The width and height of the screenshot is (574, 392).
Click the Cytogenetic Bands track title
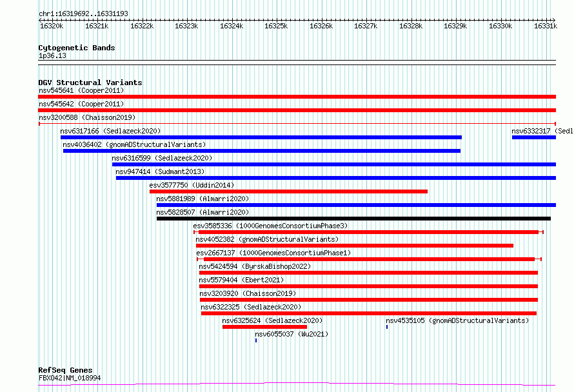point(77,48)
